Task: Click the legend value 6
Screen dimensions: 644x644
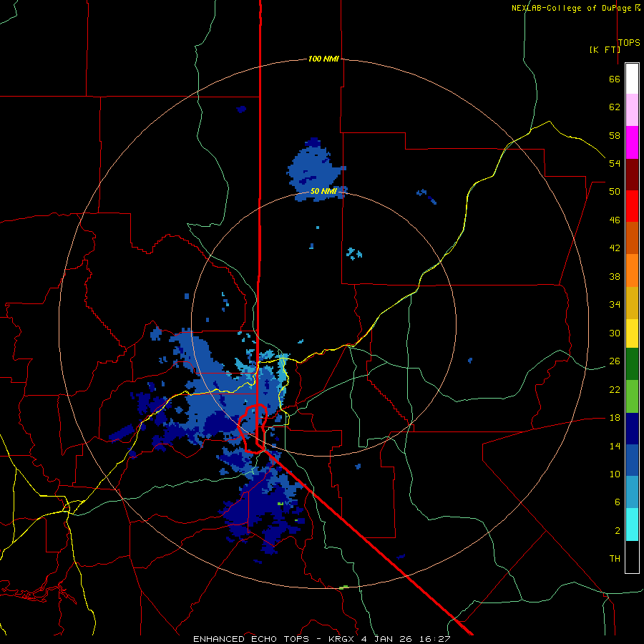Action: pos(617,502)
